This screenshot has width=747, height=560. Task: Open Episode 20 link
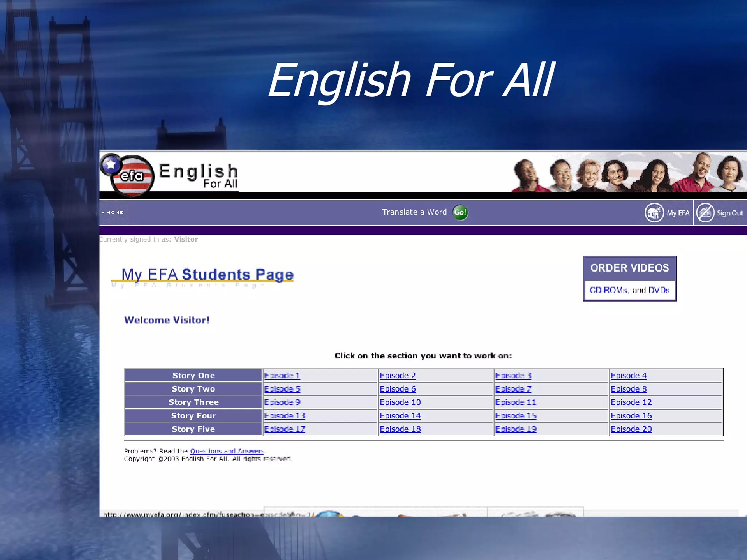click(x=631, y=429)
